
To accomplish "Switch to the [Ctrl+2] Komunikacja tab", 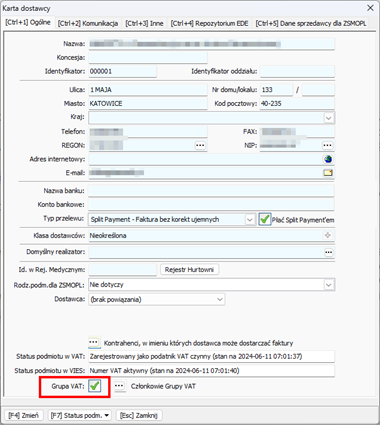I will pos(88,23).
